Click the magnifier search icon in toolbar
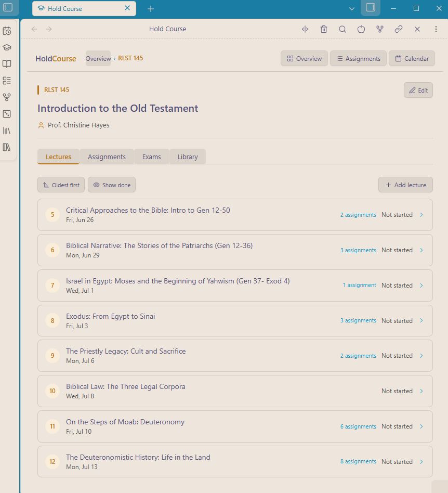Screen dimensions: 448x493 point(342,29)
